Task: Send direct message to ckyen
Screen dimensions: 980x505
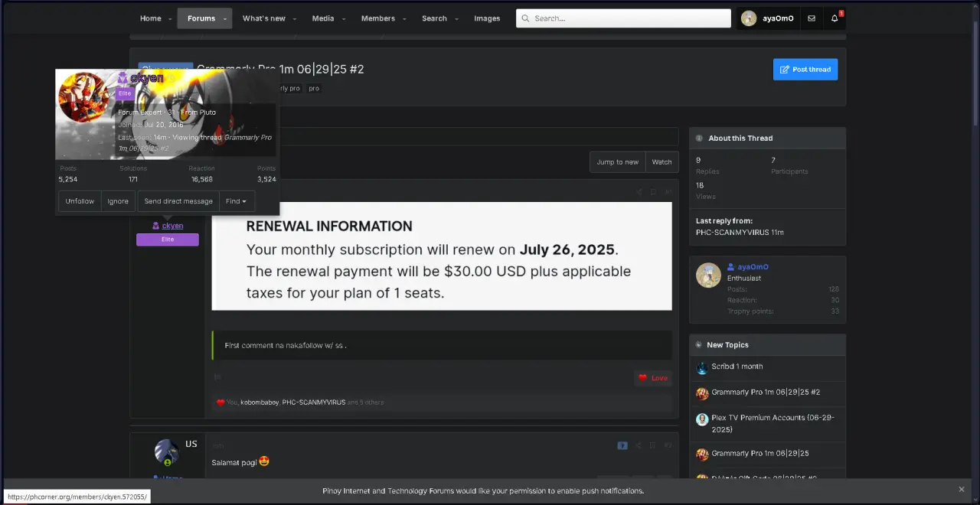Action: coord(178,201)
